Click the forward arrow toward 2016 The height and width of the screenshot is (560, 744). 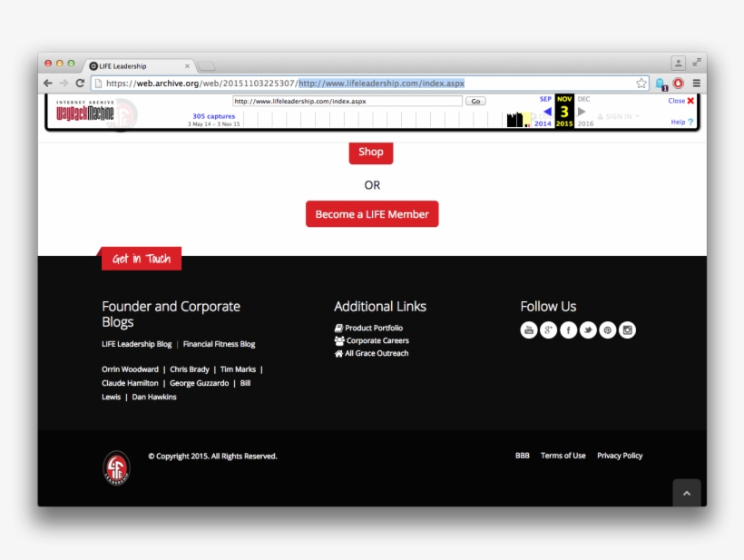coord(581,112)
